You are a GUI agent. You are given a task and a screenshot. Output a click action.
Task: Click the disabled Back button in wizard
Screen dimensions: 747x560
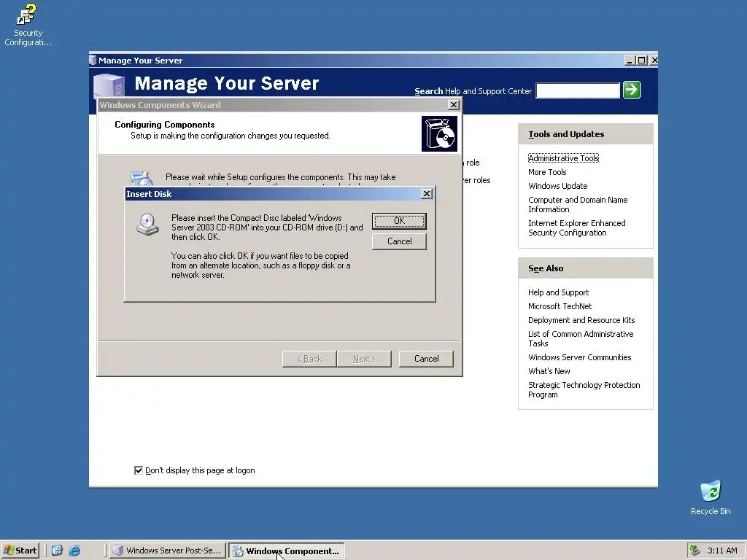[309, 359]
